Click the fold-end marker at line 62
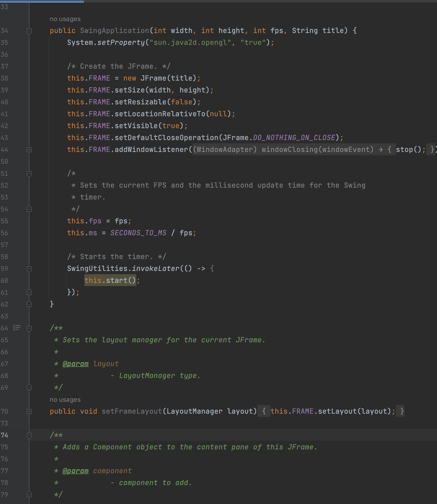The width and height of the screenshot is (437, 504). coord(29,304)
